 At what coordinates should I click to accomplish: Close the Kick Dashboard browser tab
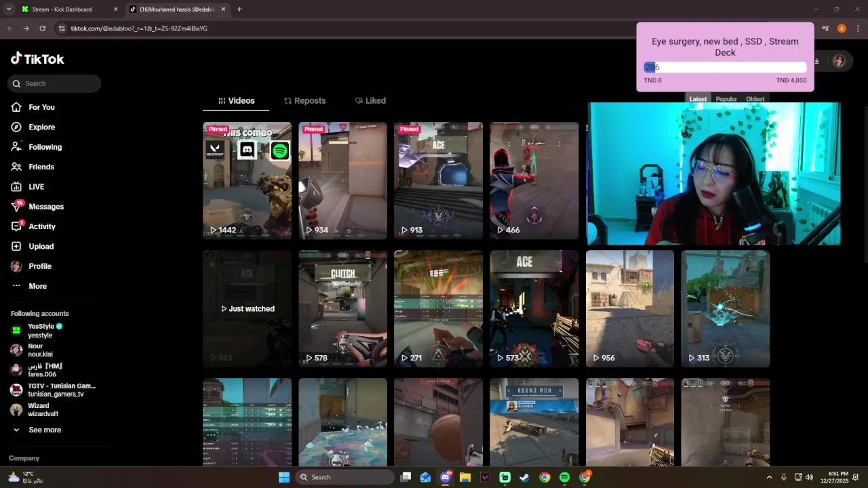click(115, 9)
